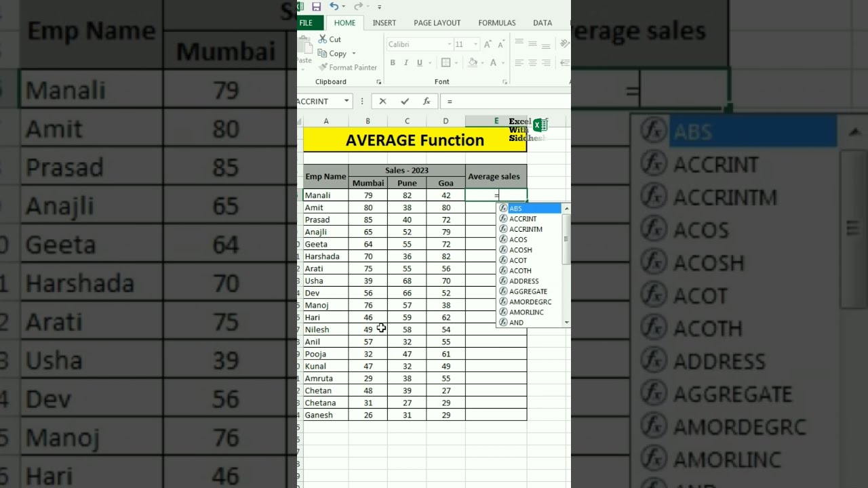
Task: Switch to the DATA tab
Action: 542,23
